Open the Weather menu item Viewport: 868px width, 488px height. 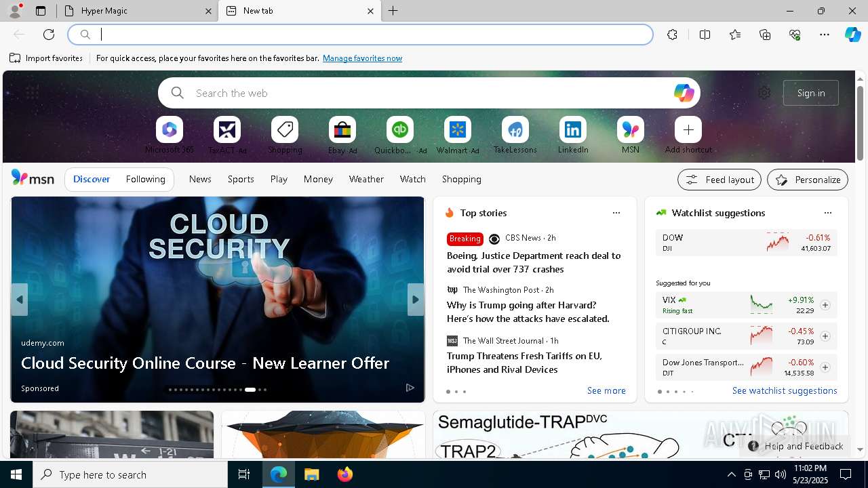pos(366,179)
